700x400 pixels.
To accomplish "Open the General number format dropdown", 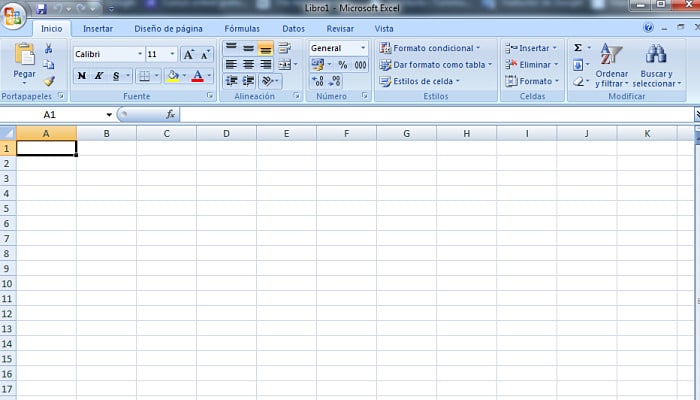I will [362, 48].
